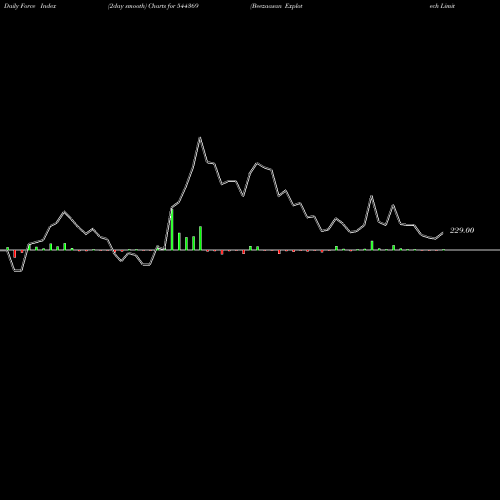Click the highest peak of the line
This screenshot has height=500, width=500.
coord(200,138)
